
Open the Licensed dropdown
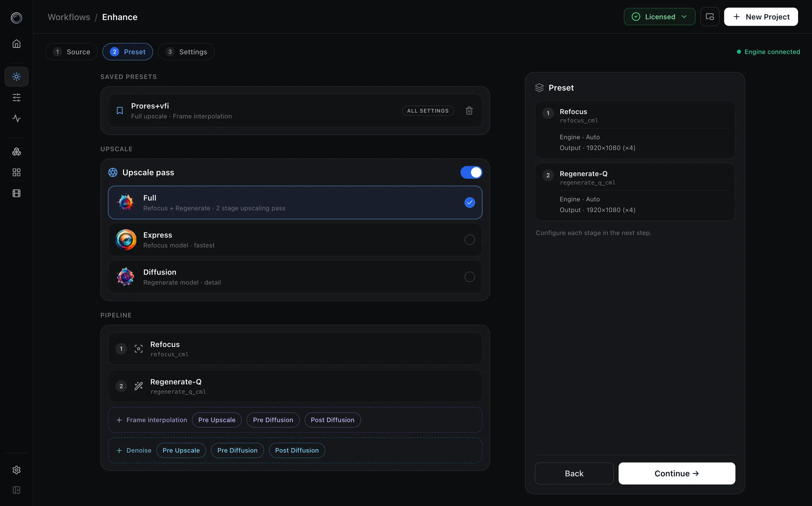(659, 17)
